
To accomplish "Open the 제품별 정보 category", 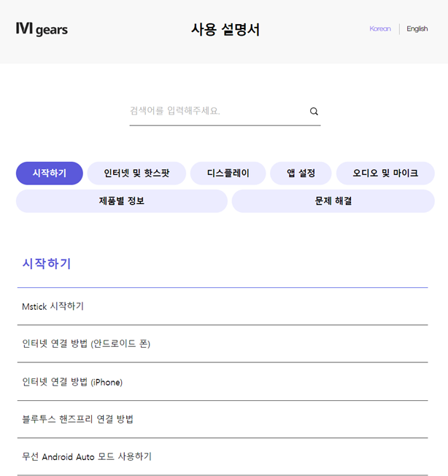I will 122,201.
